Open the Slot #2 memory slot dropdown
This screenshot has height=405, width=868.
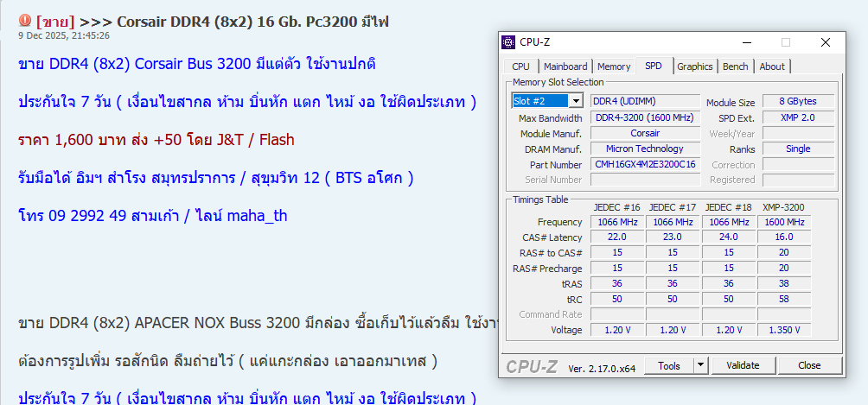[576, 101]
